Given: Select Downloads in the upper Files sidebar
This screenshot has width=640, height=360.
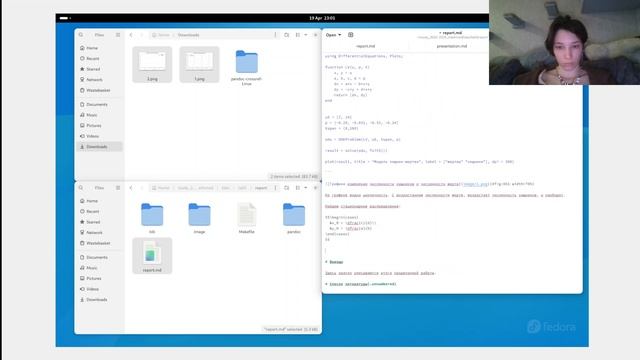Looking at the screenshot, I should [99, 147].
